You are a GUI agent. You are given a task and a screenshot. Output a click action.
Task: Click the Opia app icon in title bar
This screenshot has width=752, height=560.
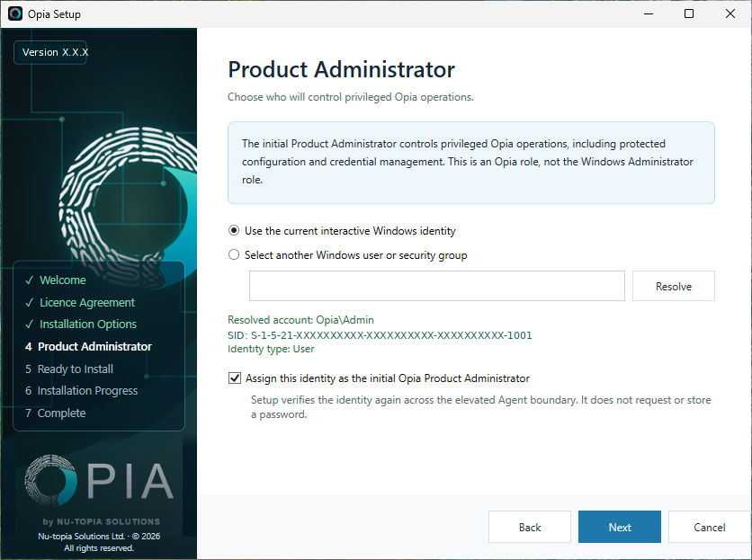pyautogui.click(x=15, y=13)
